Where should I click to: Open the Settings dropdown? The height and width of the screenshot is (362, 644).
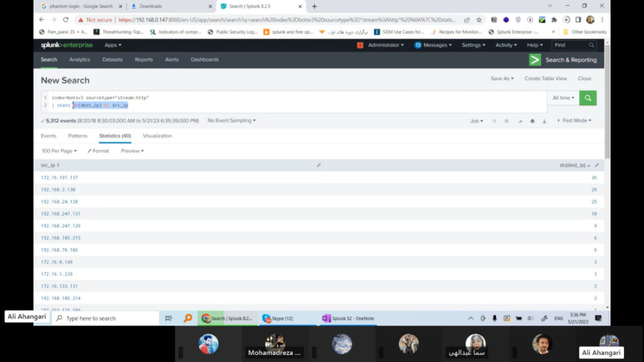pyautogui.click(x=473, y=45)
